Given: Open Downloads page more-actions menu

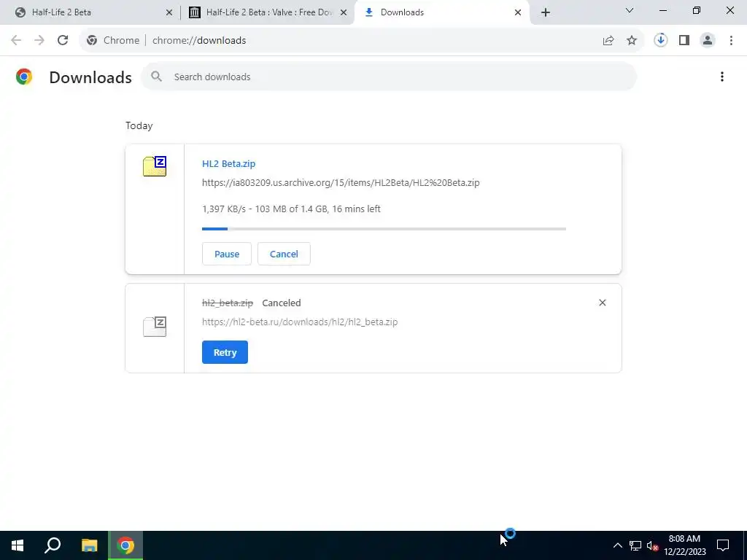Looking at the screenshot, I should click(x=722, y=77).
